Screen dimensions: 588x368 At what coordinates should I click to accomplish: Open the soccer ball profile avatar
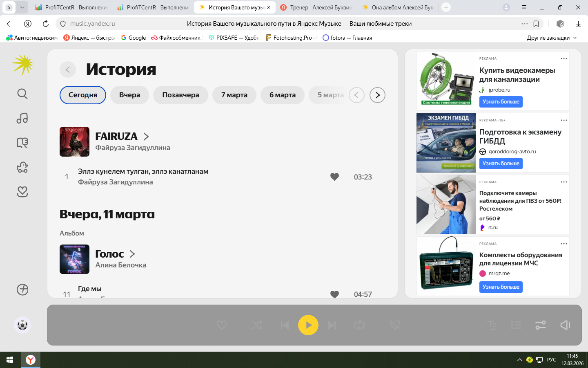coord(22,325)
